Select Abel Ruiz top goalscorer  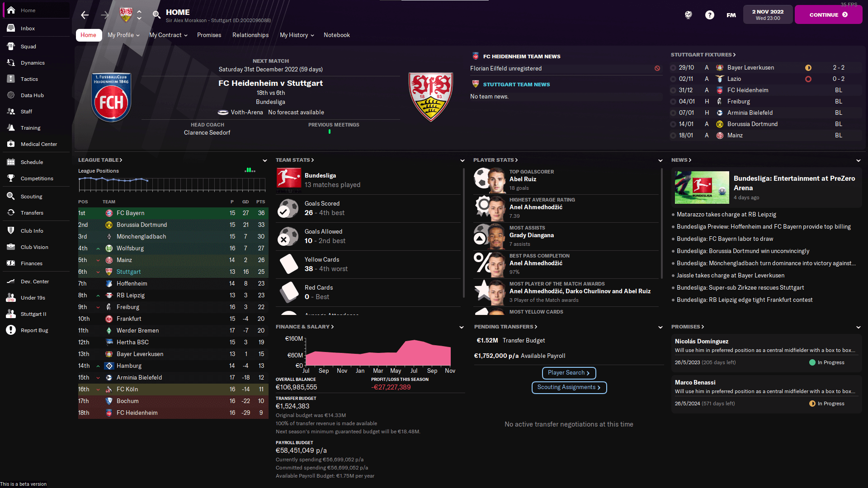523,179
